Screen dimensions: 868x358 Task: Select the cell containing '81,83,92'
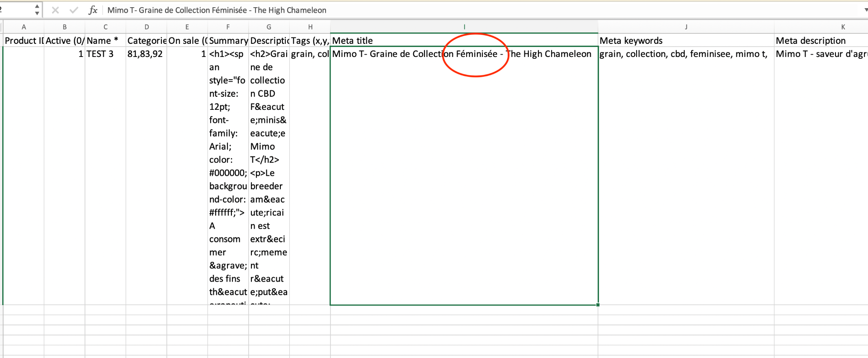[x=146, y=176]
